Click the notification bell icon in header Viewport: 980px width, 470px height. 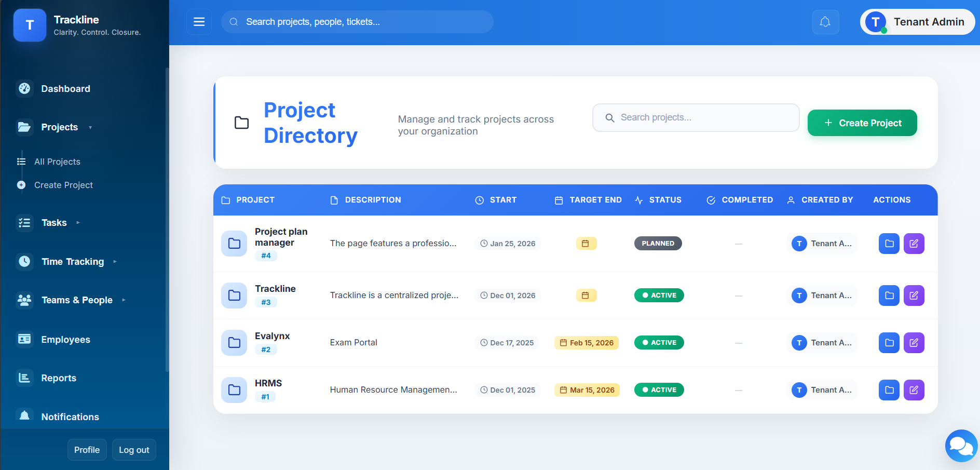pyautogui.click(x=825, y=22)
